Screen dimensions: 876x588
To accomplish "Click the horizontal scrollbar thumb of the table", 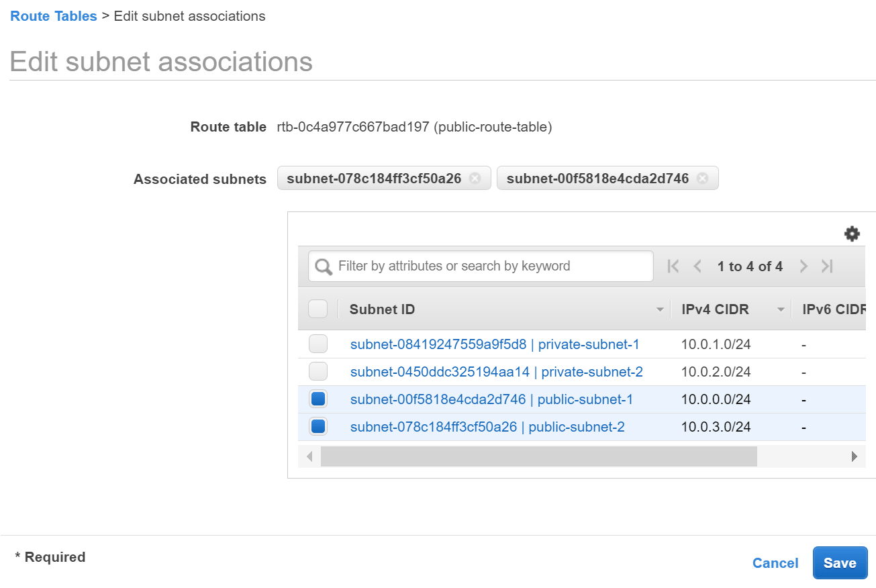I will point(539,456).
